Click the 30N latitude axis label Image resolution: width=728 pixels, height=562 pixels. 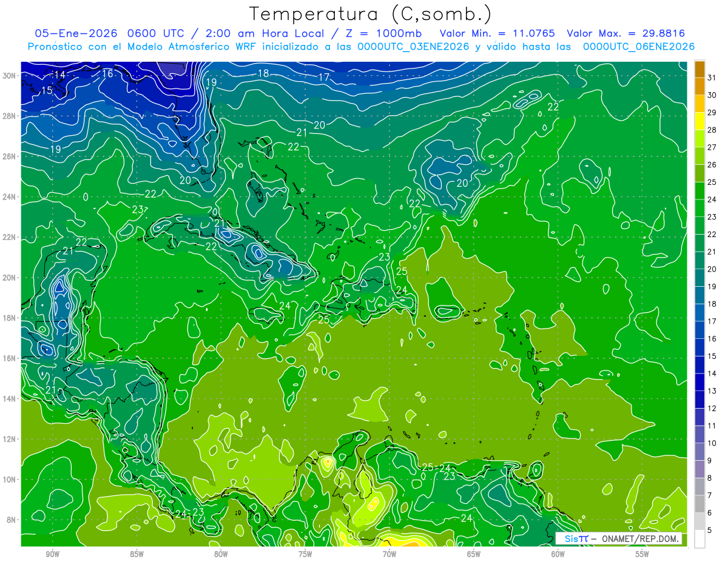9,76
